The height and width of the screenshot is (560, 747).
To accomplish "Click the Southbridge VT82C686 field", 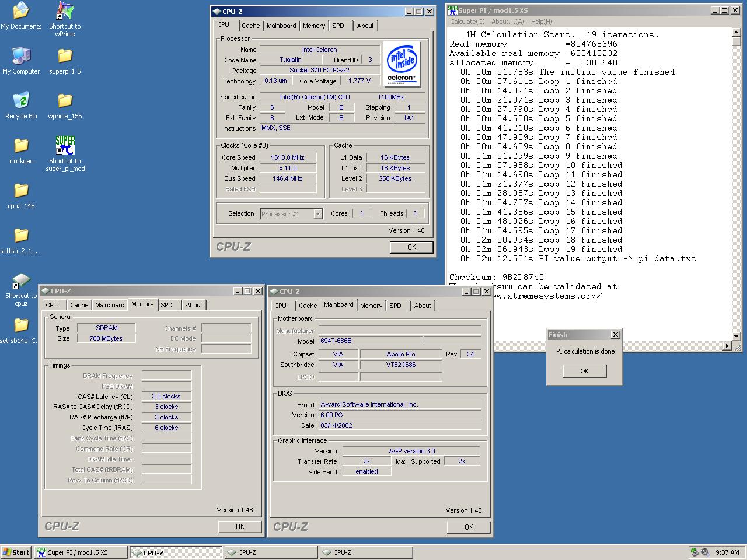I will [x=401, y=365].
